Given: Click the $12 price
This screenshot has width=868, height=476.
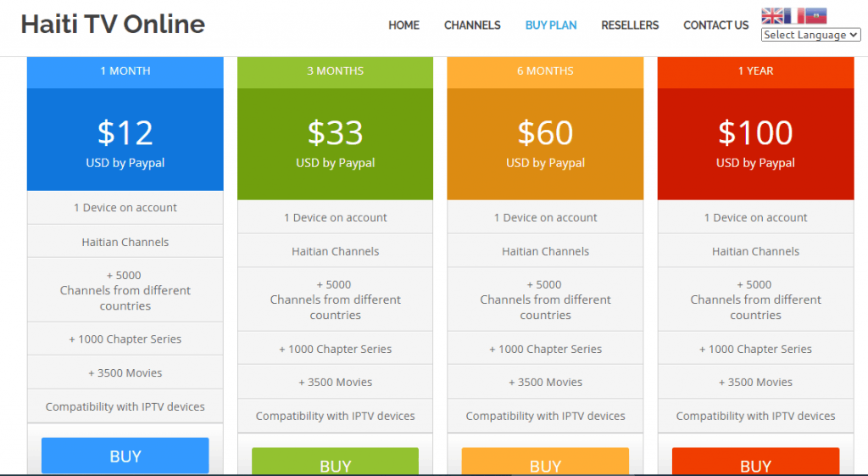Looking at the screenshot, I should pos(125,133).
